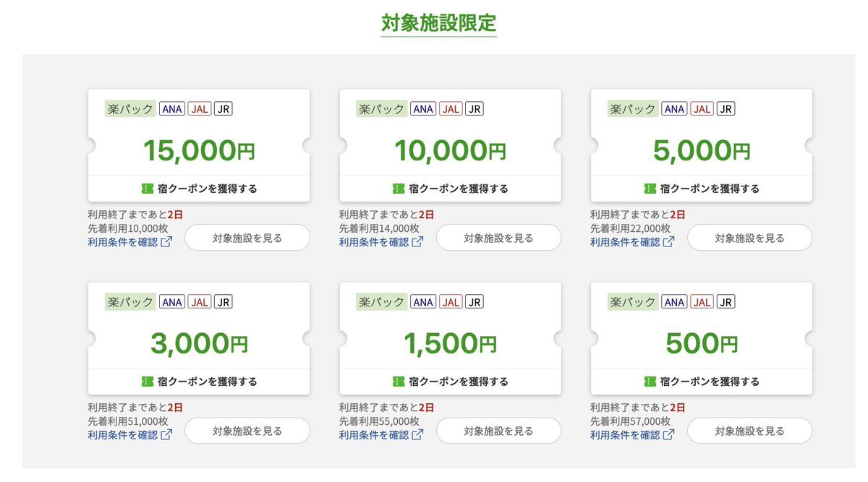
Task: Click the 5,000円 amount text
Action: tap(702, 150)
